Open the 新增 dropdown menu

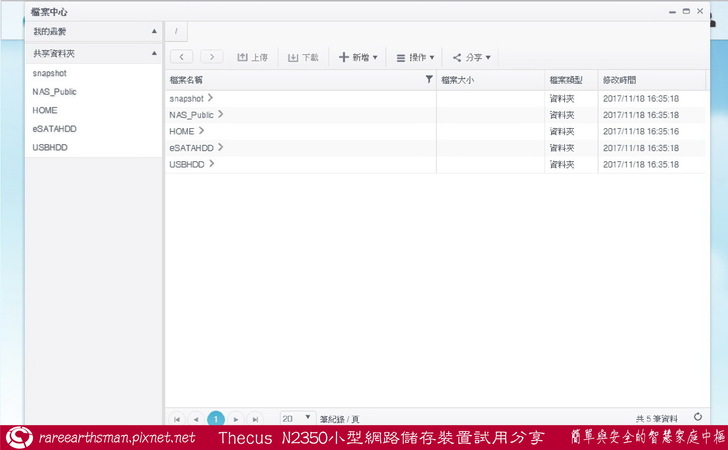point(358,57)
